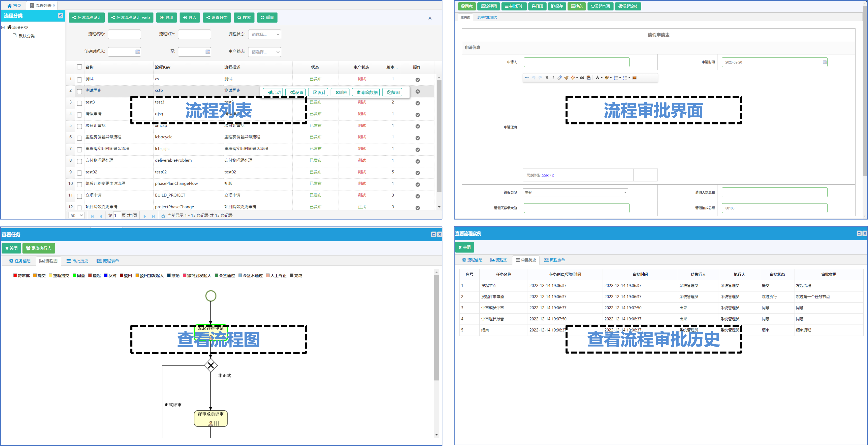The height and width of the screenshot is (446, 868).
Task: Insert blockquote with the quote icon
Action: (582, 78)
